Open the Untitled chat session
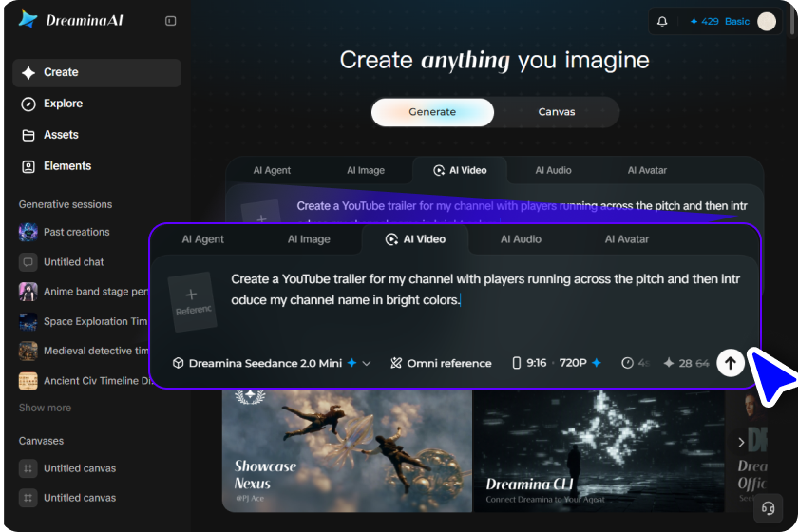This screenshot has height=532, width=798. point(61,262)
